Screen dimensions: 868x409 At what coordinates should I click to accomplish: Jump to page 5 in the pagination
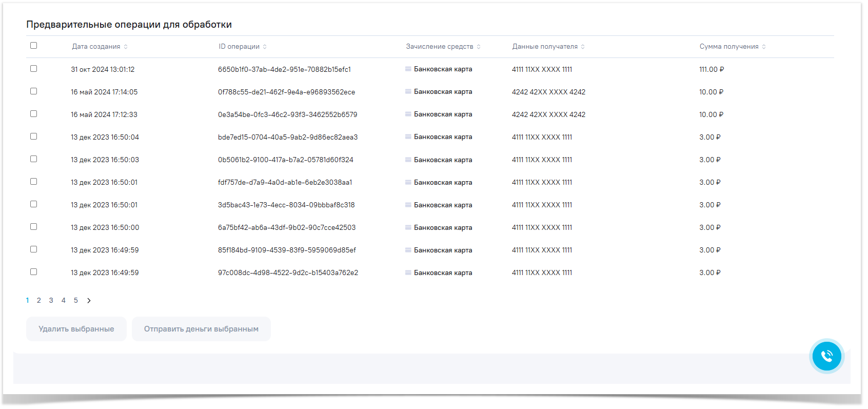coord(76,301)
